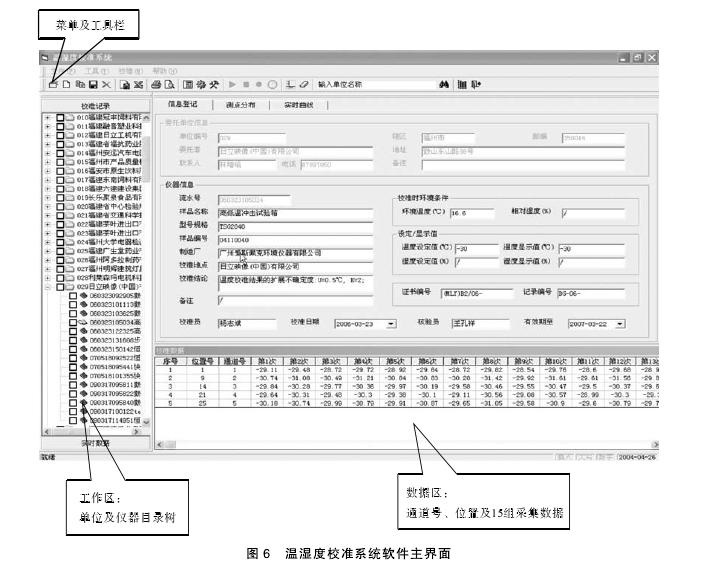Open the 帮助 menu
725x573 pixels.
(x=165, y=71)
